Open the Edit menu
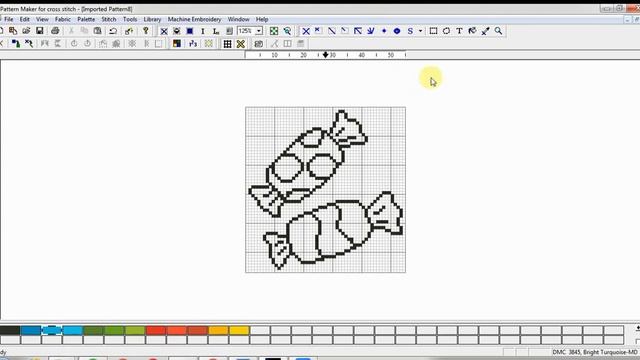The height and width of the screenshot is (360, 640). [24, 19]
